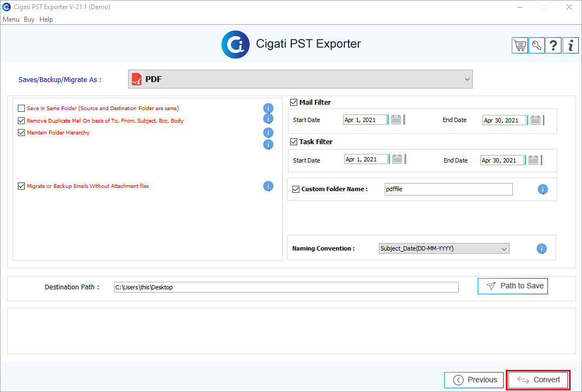Click Task Filter Start Date field

366,159
